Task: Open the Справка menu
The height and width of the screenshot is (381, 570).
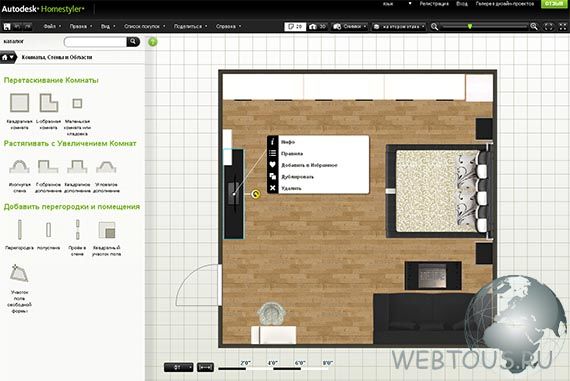Action: tap(228, 27)
